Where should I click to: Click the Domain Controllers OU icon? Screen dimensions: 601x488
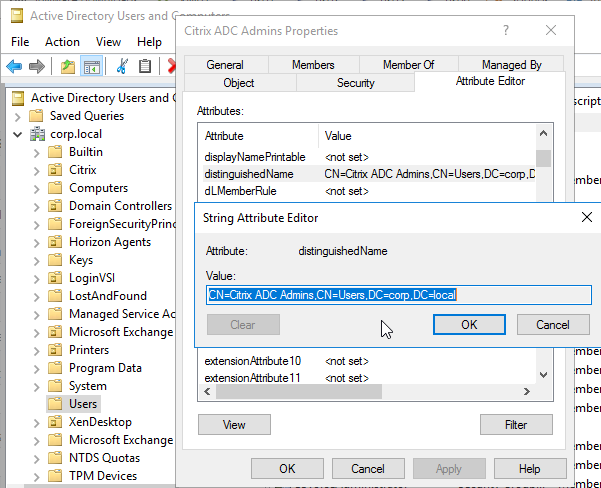(x=55, y=206)
